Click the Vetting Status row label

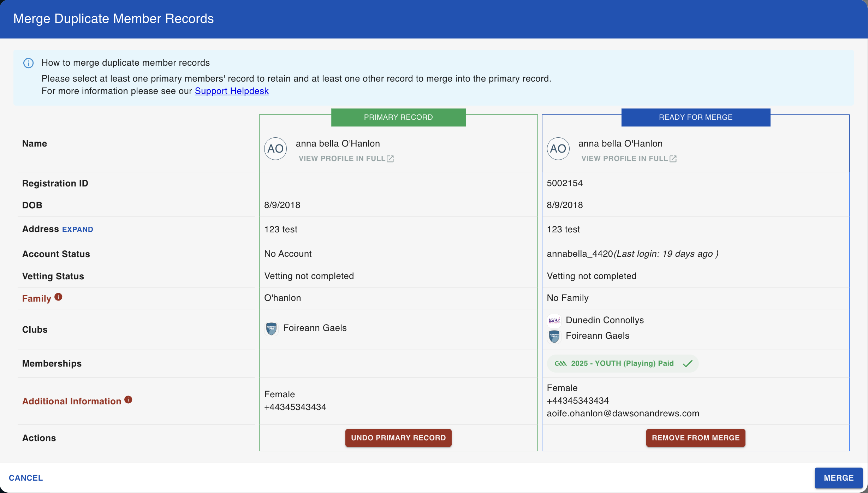point(53,277)
